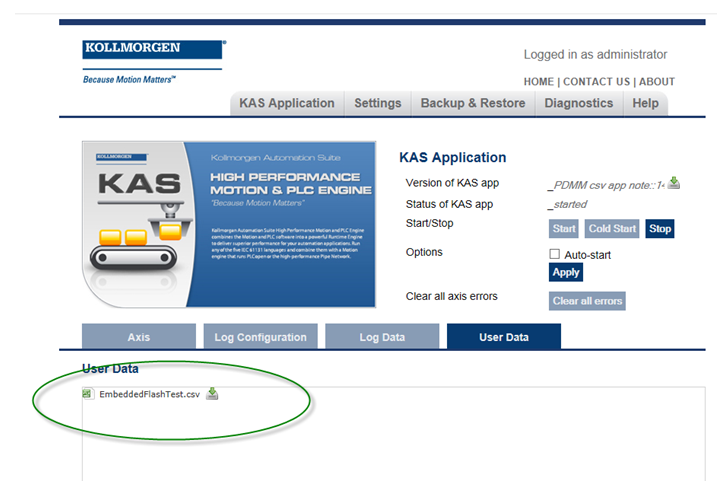Click the Start button

coord(564,228)
